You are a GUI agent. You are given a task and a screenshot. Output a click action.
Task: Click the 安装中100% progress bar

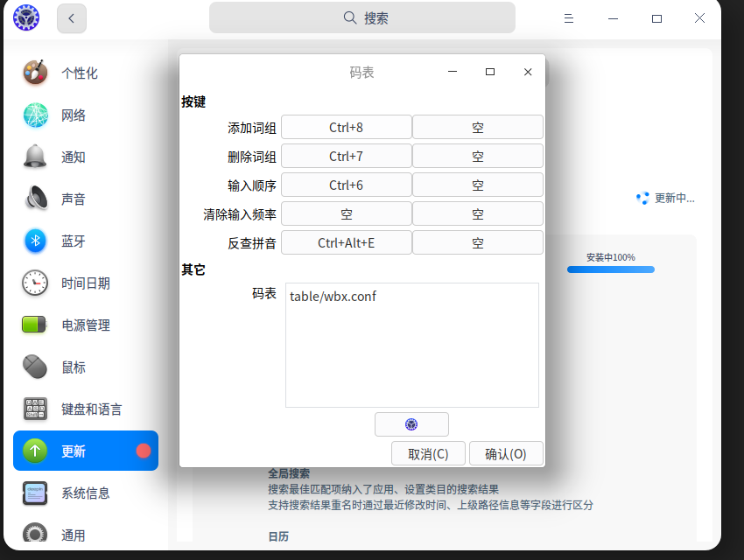click(x=610, y=270)
